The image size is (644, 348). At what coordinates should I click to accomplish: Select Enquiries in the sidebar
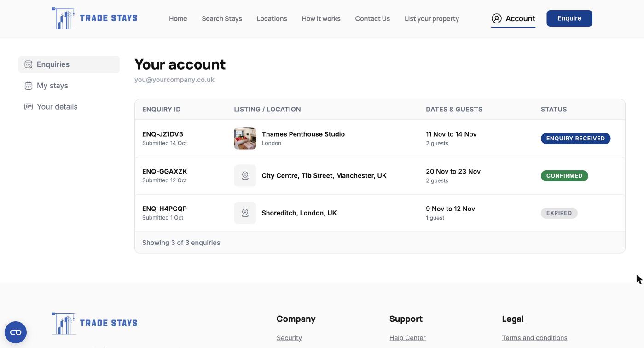tap(69, 64)
